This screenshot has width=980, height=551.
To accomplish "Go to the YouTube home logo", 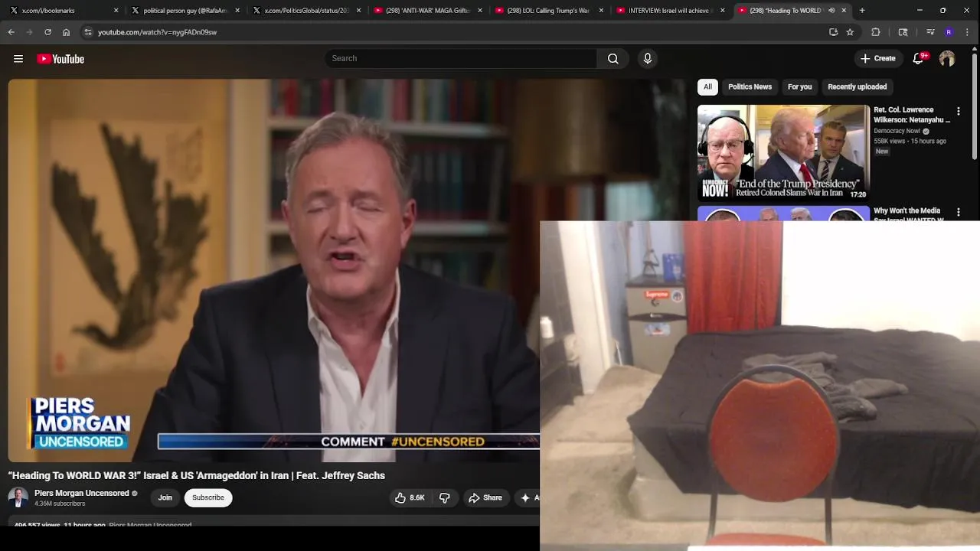I will click(x=60, y=59).
